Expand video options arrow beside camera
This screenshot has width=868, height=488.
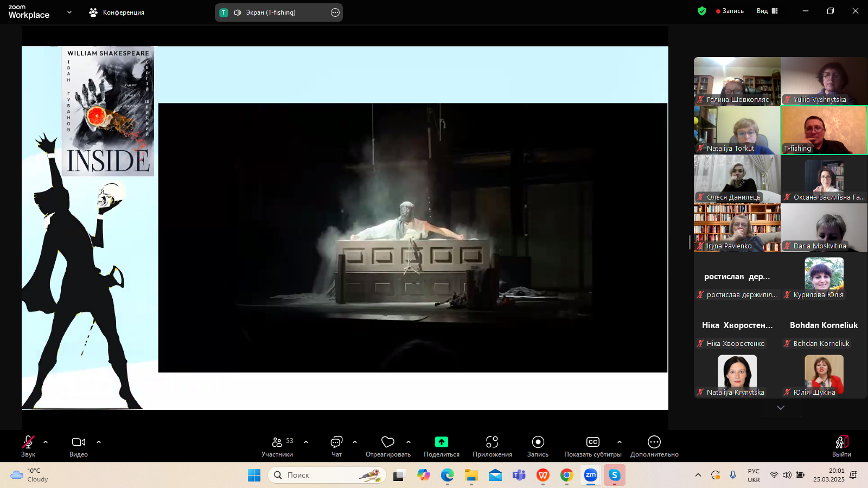99,442
